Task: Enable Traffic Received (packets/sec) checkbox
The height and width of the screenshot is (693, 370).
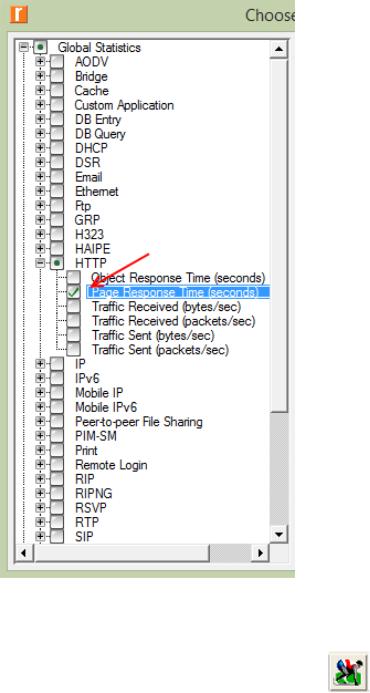Action: (73, 320)
